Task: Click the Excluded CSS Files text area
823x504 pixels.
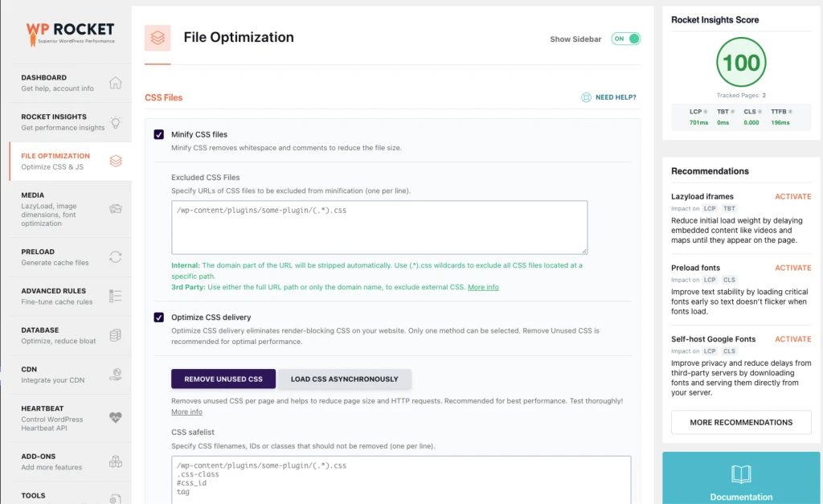Action: (379, 227)
